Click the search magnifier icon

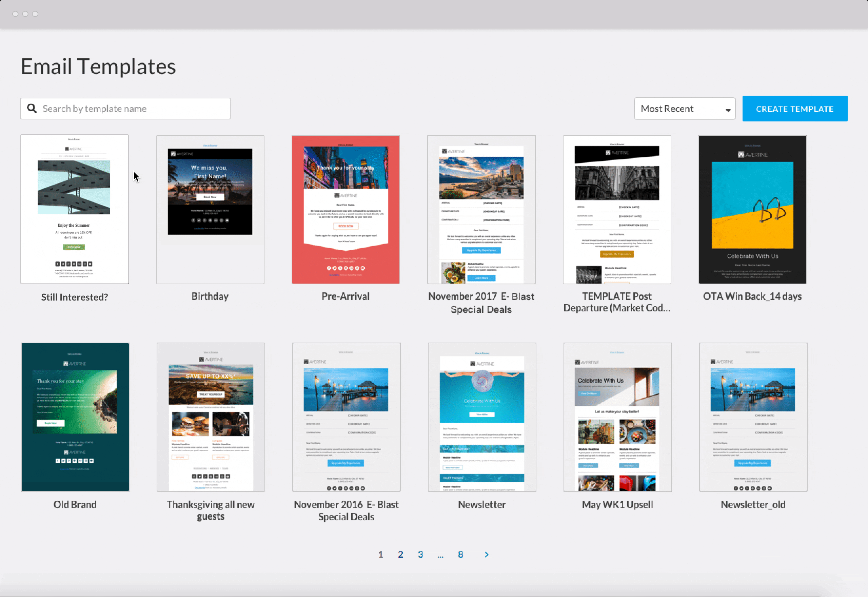click(x=32, y=109)
